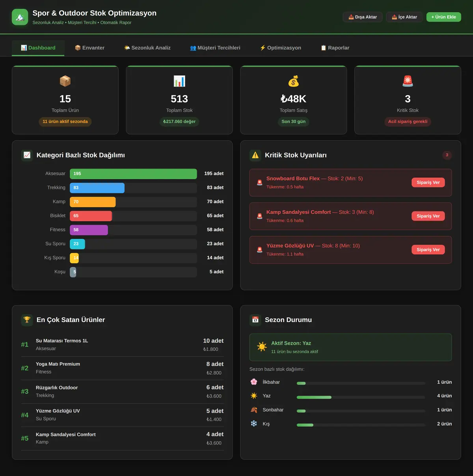The height and width of the screenshot is (476, 473).
Task: Click the siren icon on Snowboard Botu Flex alert
Action: coord(260,182)
